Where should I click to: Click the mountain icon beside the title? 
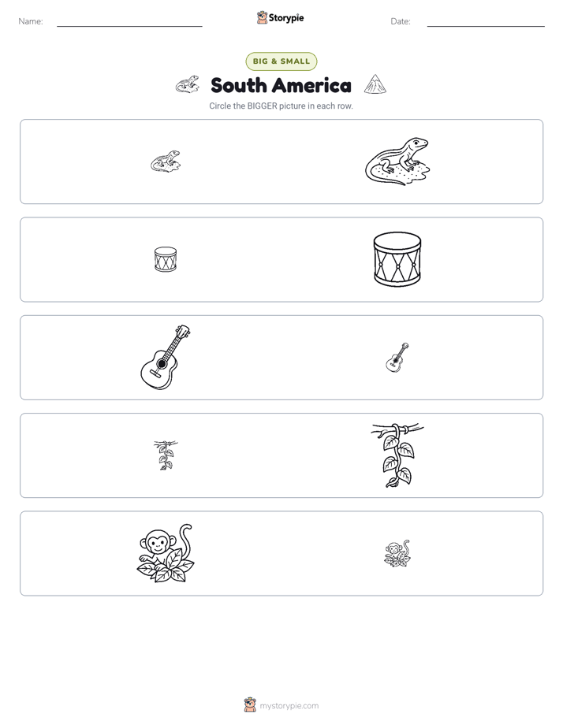point(375,84)
